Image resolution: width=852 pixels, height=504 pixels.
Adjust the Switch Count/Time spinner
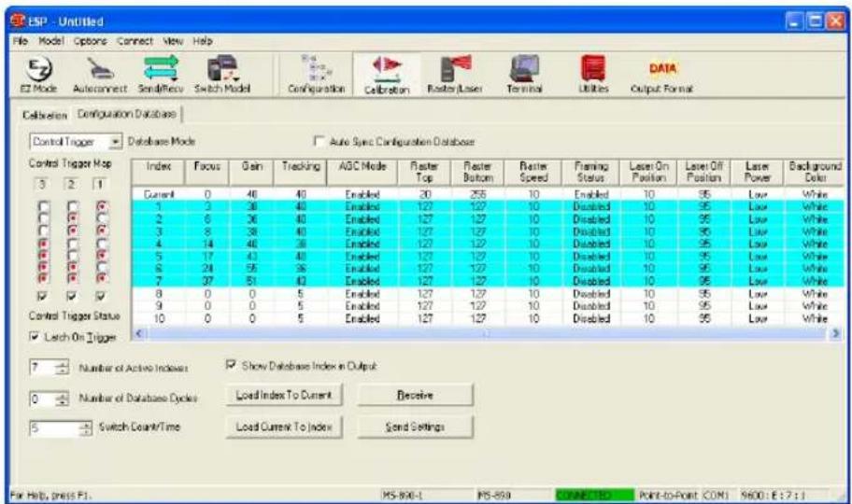coord(86,428)
